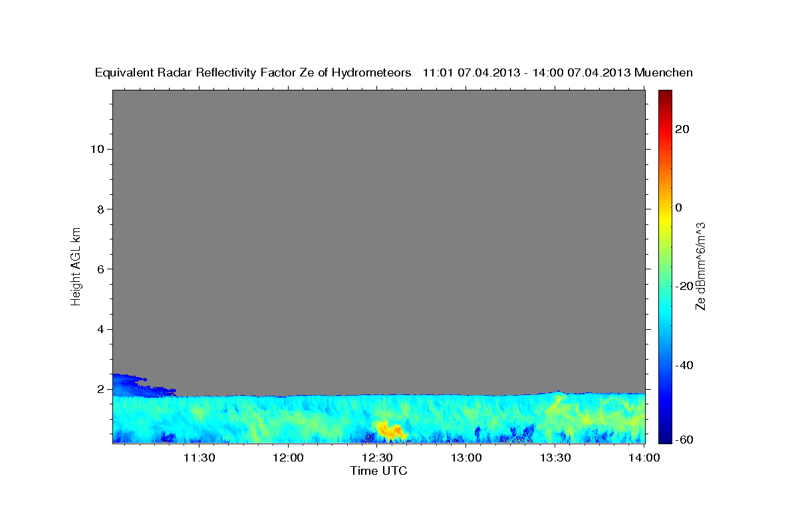Click the 'Time UTC' axis label

378,471
